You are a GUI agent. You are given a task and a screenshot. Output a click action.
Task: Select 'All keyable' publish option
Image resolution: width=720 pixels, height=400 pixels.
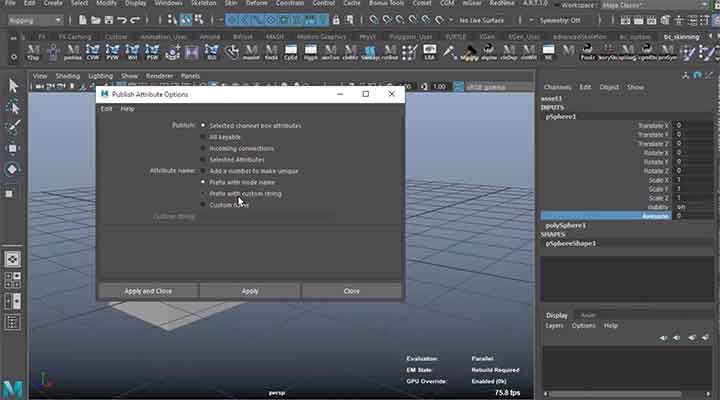[203, 137]
